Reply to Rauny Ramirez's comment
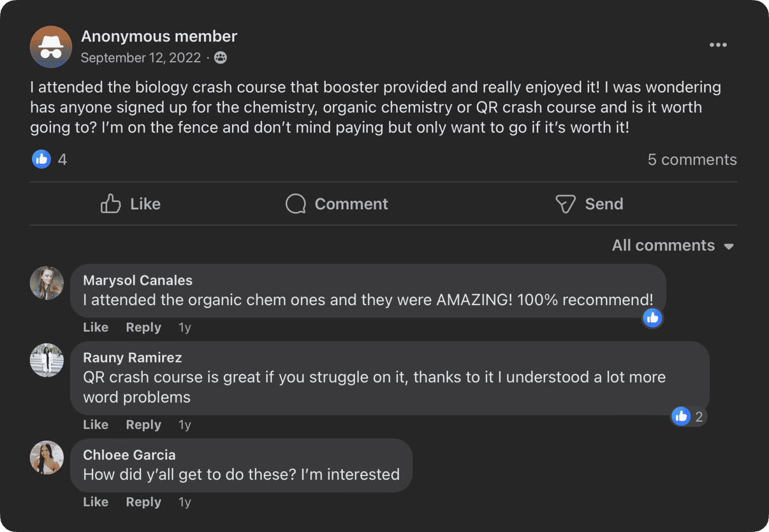 [143, 424]
